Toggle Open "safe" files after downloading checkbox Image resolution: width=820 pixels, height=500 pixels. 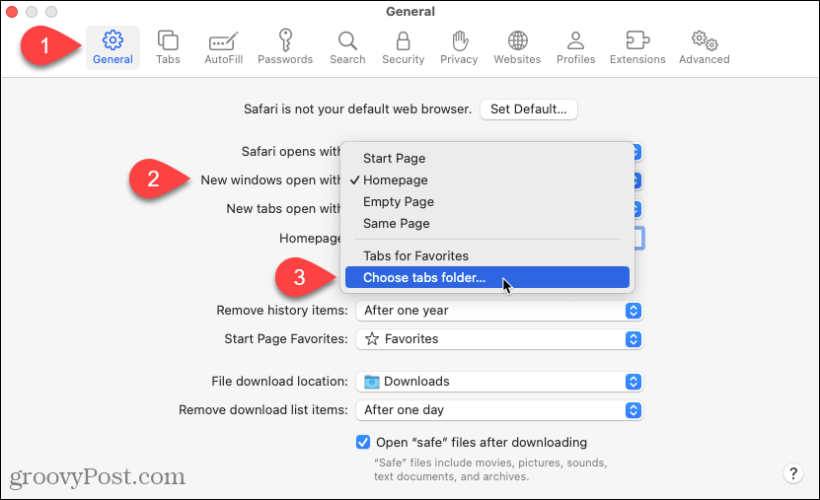[x=363, y=442]
